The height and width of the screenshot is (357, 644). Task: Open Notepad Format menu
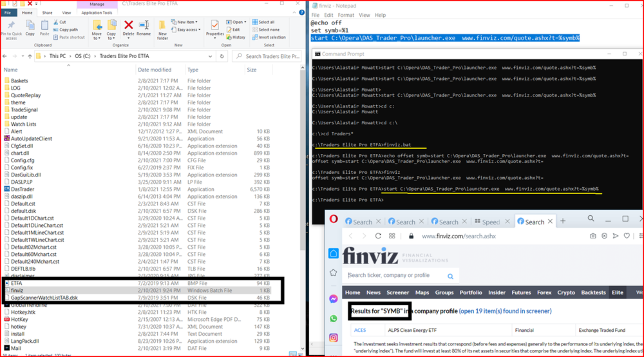click(346, 15)
